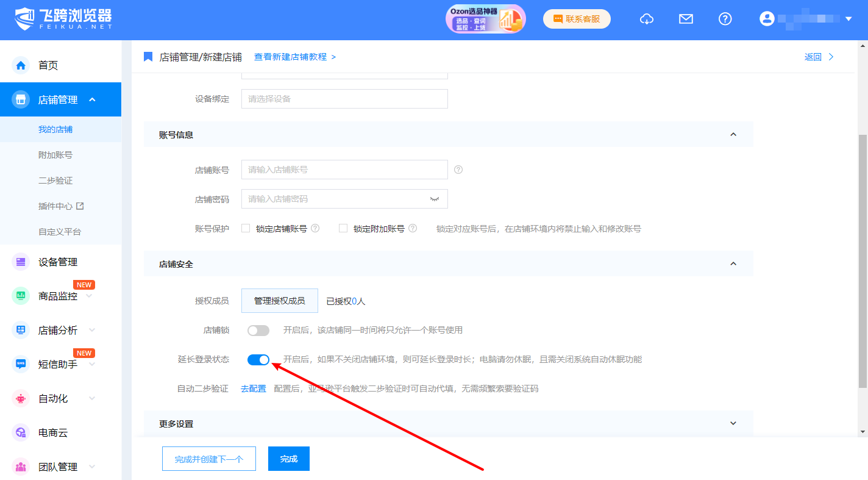This screenshot has height=480, width=868.
Task: Click the cloud download icon in header
Action: click(646, 19)
